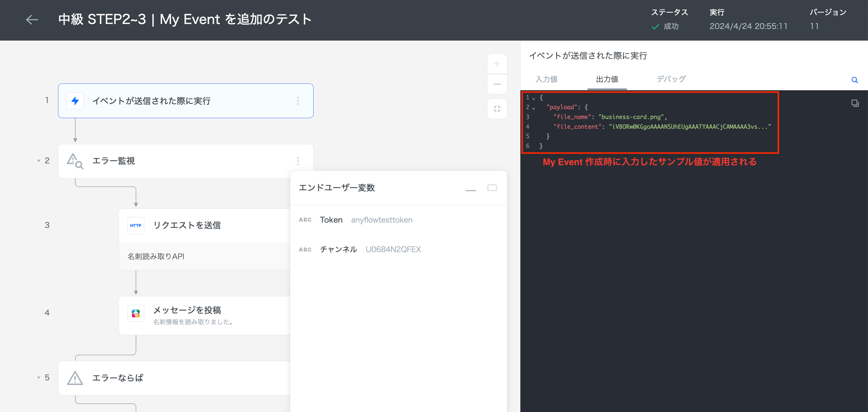868x412 pixels.
Task: Copy JSON output with copy icon
Action: [x=855, y=103]
